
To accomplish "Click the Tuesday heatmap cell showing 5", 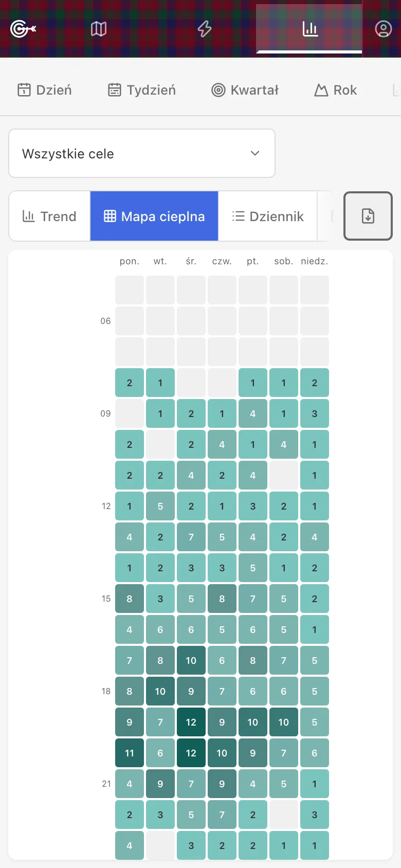I will coord(160,506).
